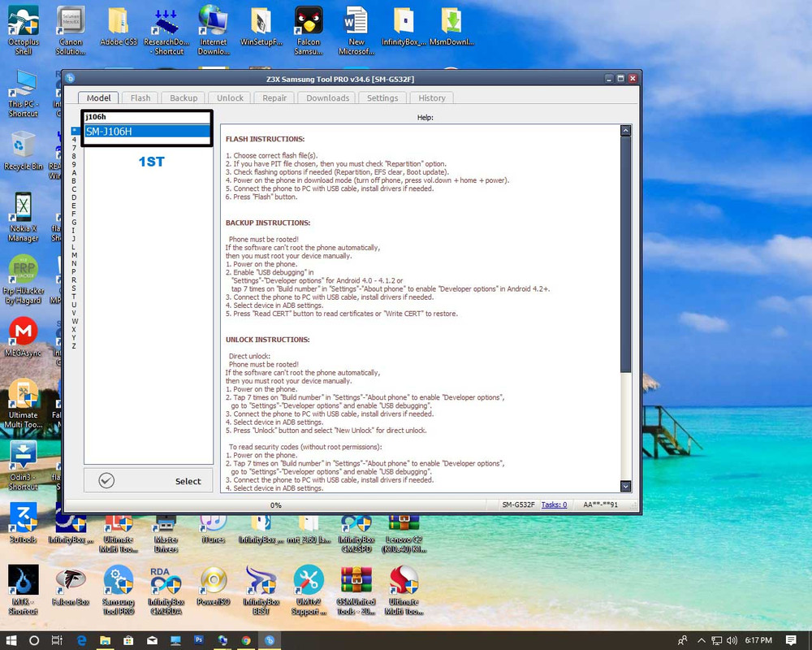The height and width of the screenshot is (650, 812).
Task: Open the New Microsoft Word document icon
Action: click(x=356, y=30)
